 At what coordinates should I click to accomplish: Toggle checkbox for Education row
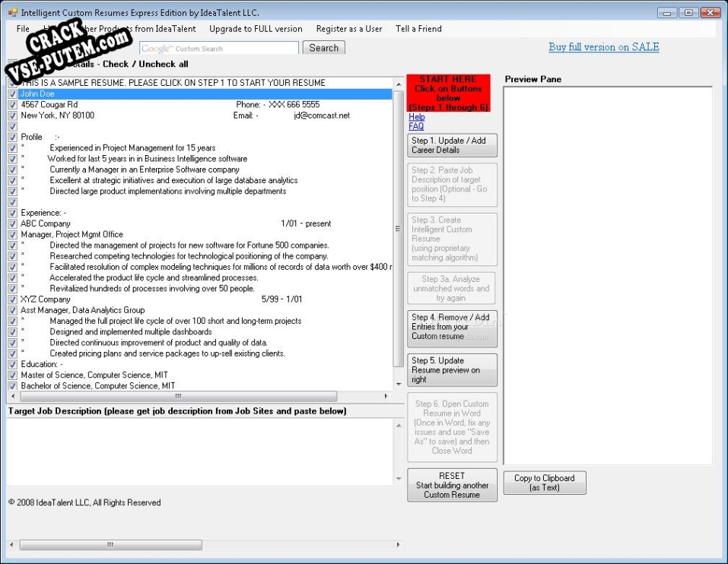pos(12,365)
